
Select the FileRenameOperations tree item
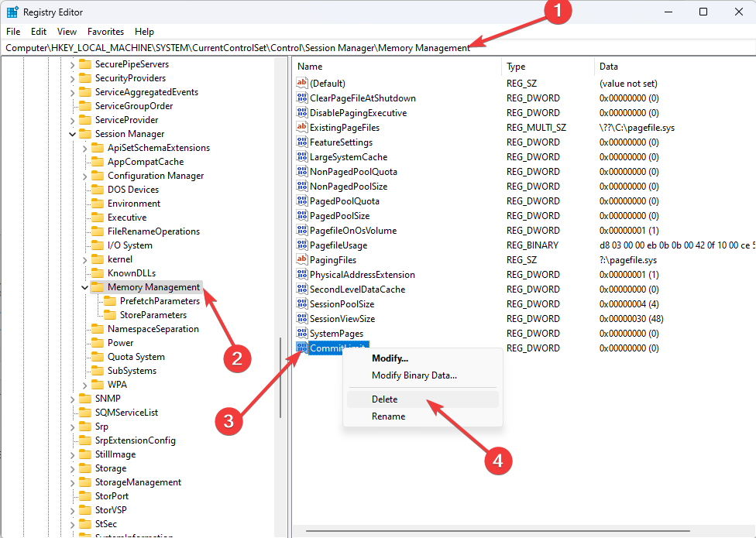(153, 231)
